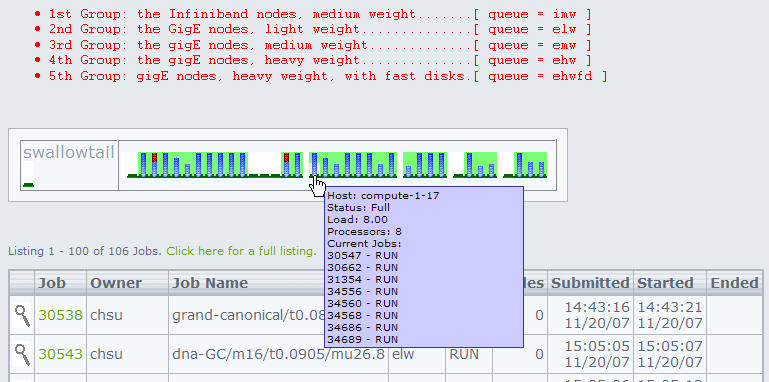
Task: Click tallest bar in last green group
Action: coord(519,165)
